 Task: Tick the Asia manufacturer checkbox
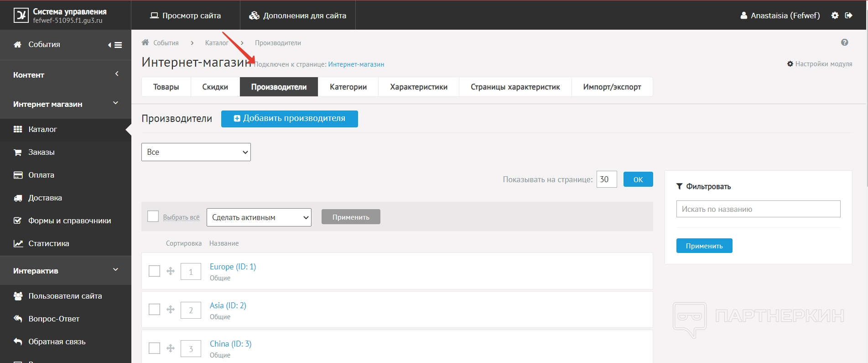155,310
